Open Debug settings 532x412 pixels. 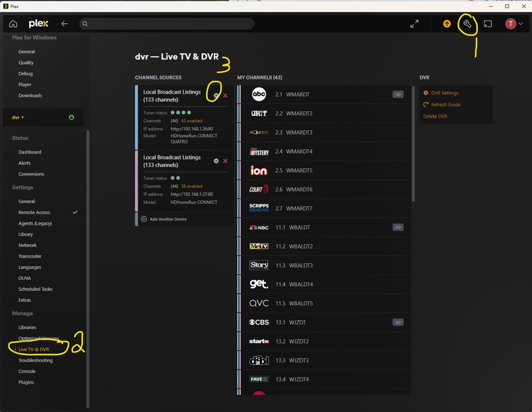click(x=25, y=74)
